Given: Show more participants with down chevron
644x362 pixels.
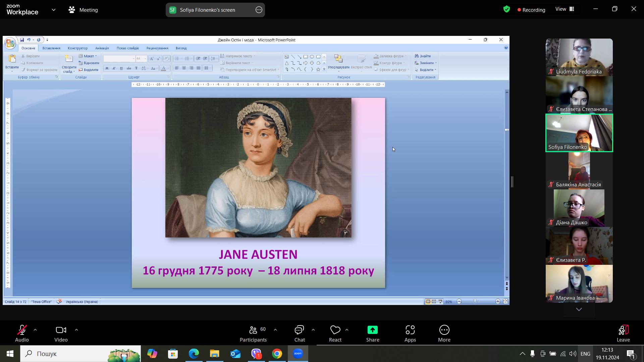Looking at the screenshot, I should click(579, 309).
